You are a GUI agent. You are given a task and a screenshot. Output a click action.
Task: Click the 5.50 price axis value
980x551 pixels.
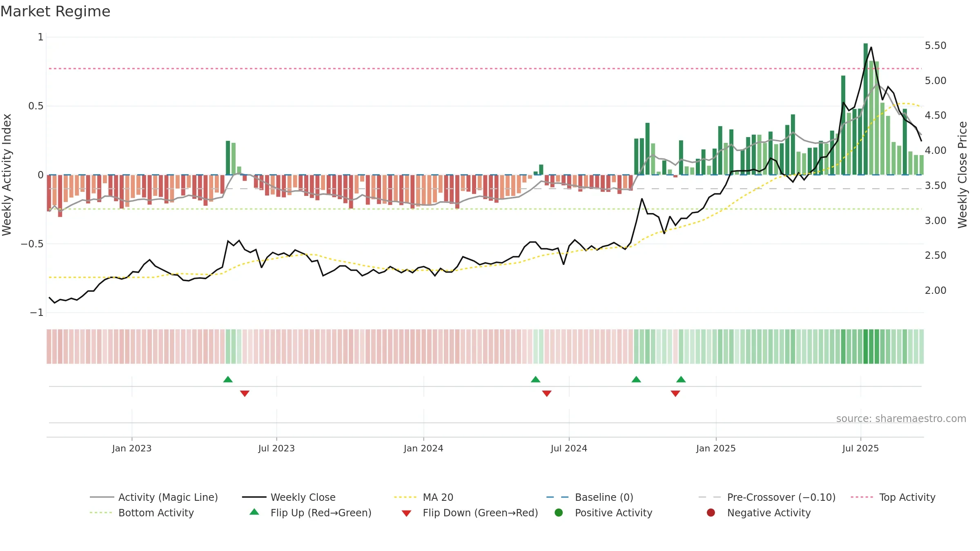tap(935, 46)
